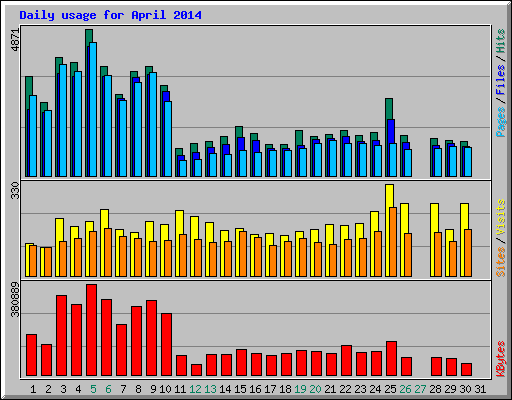Click the green hits bar for day 15
This screenshot has height=400, width=512.
coord(239,131)
